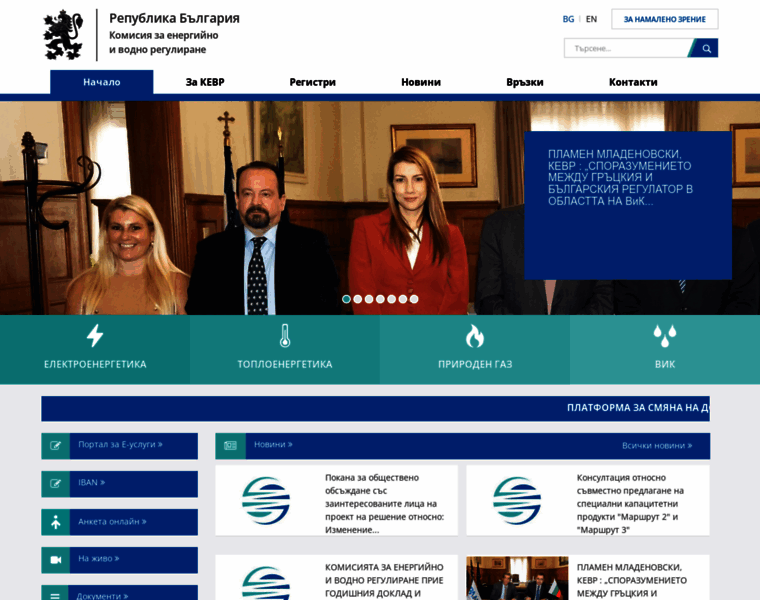
Task: Select the seventh carousel slide dot
Action: [x=414, y=299]
